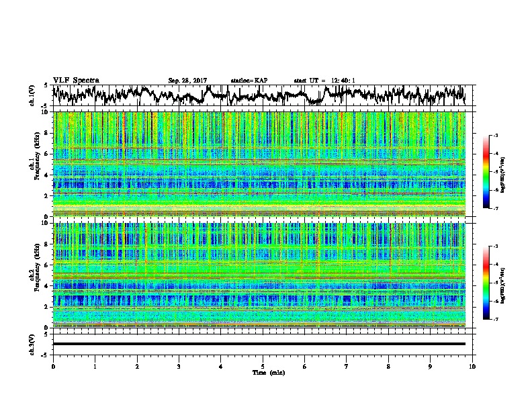Click the "-7" label on ch.1 colorbar
Viewport: 532px width, 411px height.
(x=495, y=208)
